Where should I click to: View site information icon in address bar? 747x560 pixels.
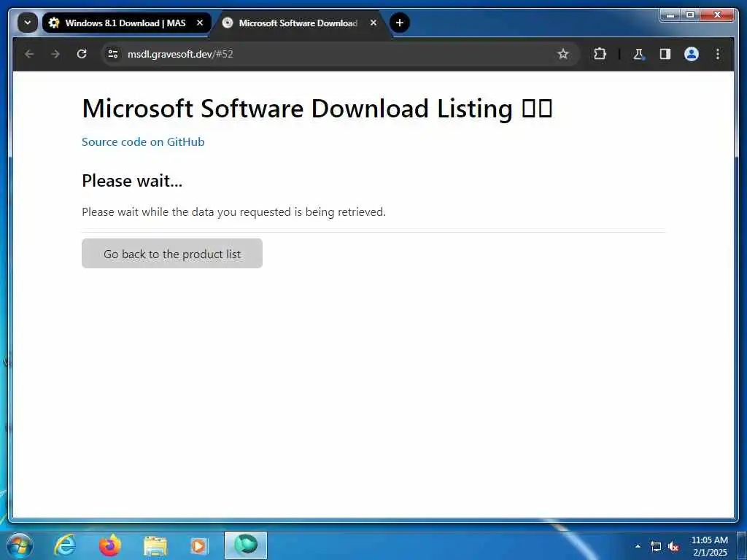click(x=113, y=54)
